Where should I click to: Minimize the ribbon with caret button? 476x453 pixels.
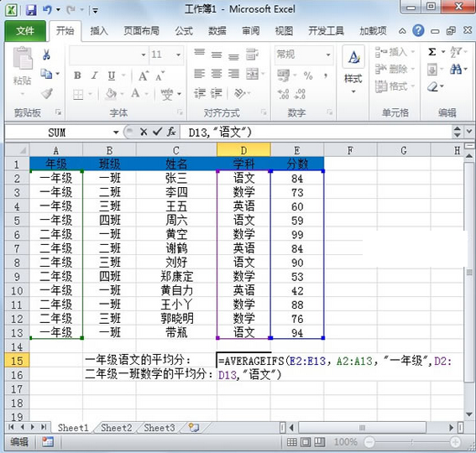[402, 31]
